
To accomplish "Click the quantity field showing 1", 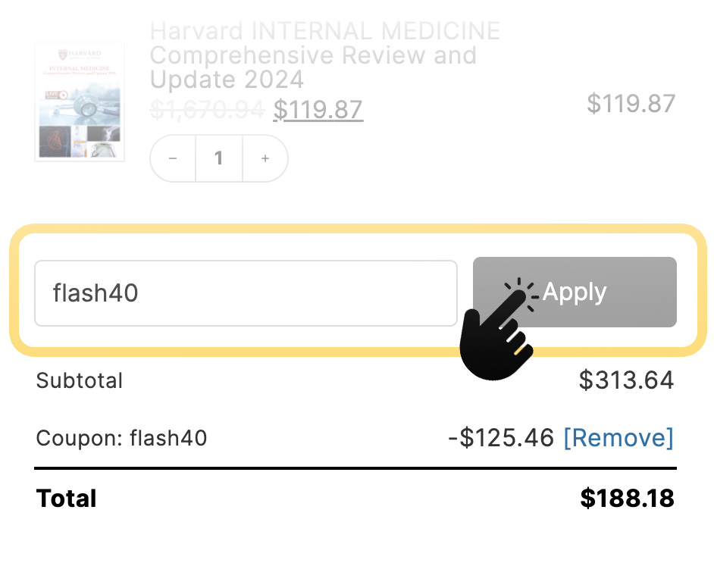I will pyautogui.click(x=219, y=158).
